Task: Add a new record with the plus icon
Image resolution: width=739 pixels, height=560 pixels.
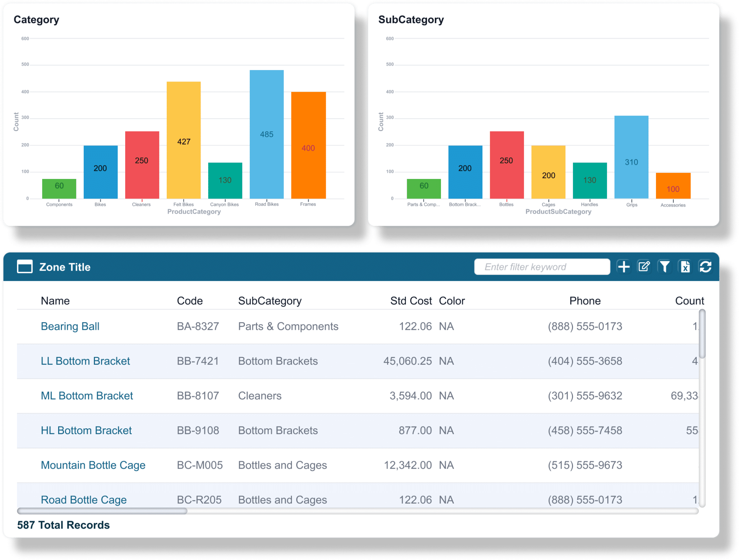Action: (624, 267)
